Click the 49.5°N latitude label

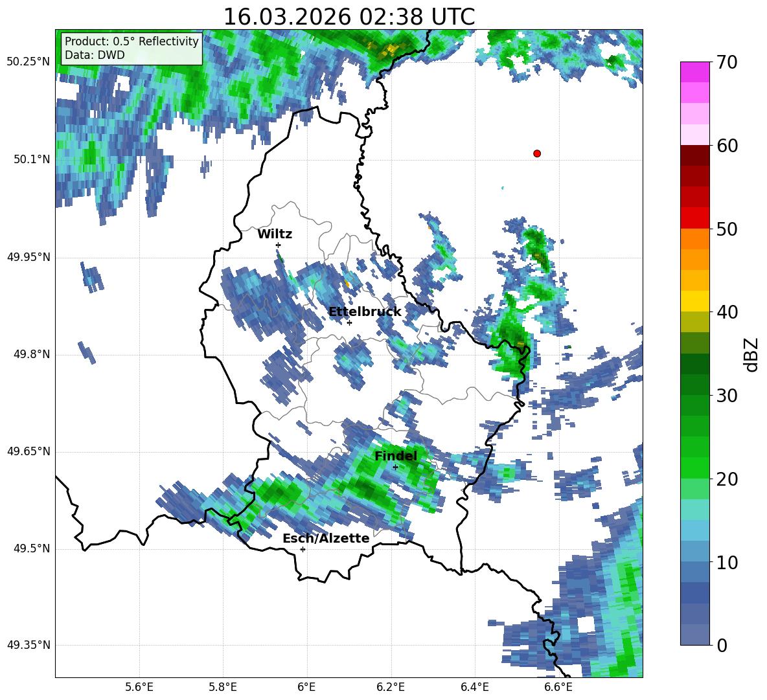pyautogui.click(x=31, y=548)
